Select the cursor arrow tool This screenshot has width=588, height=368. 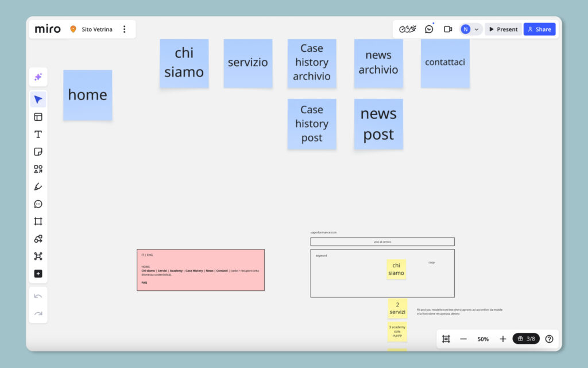tap(38, 99)
